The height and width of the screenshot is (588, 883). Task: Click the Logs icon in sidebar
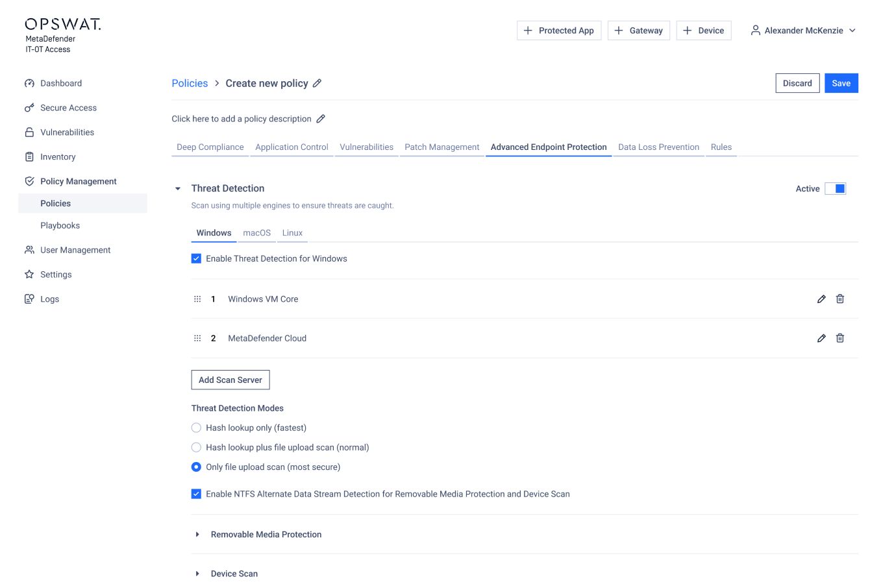click(29, 299)
